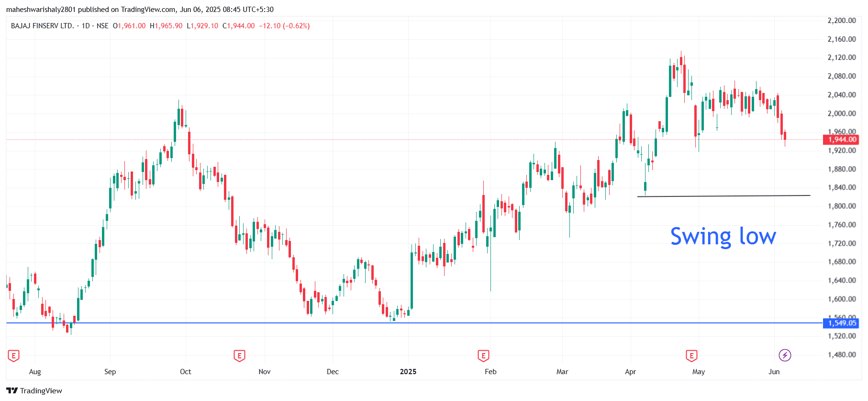This screenshot has width=868, height=401.
Task: Click the 1,920.00 price axis label
Action: click(842, 150)
